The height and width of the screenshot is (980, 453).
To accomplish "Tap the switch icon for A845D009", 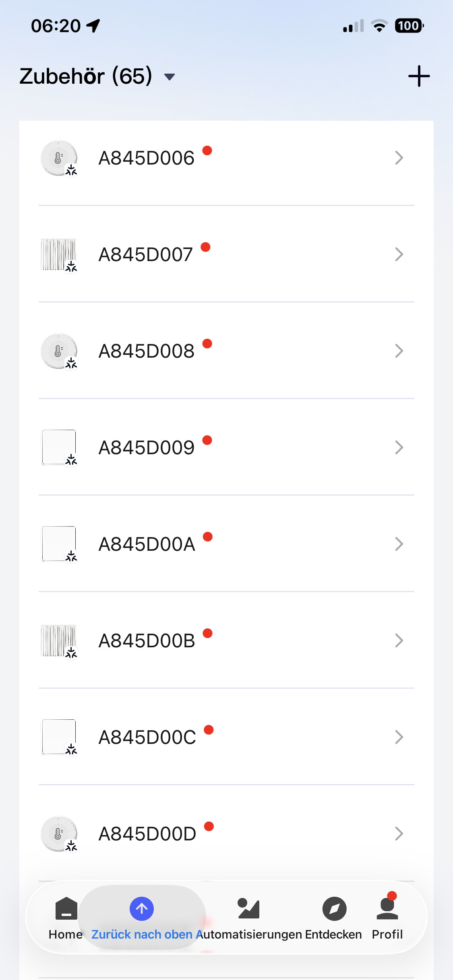I will 59,447.
